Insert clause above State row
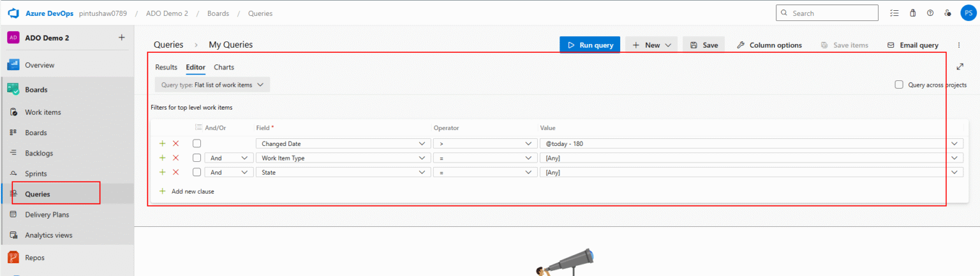Screen dimensions: 980x276 (162, 172)
